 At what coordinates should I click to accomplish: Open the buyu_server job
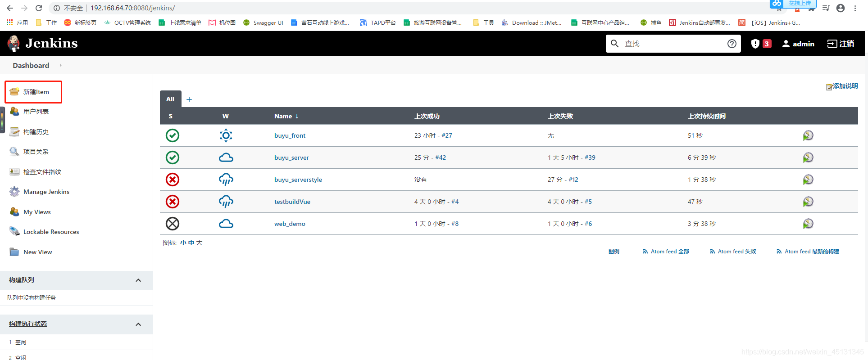point(291,157)
